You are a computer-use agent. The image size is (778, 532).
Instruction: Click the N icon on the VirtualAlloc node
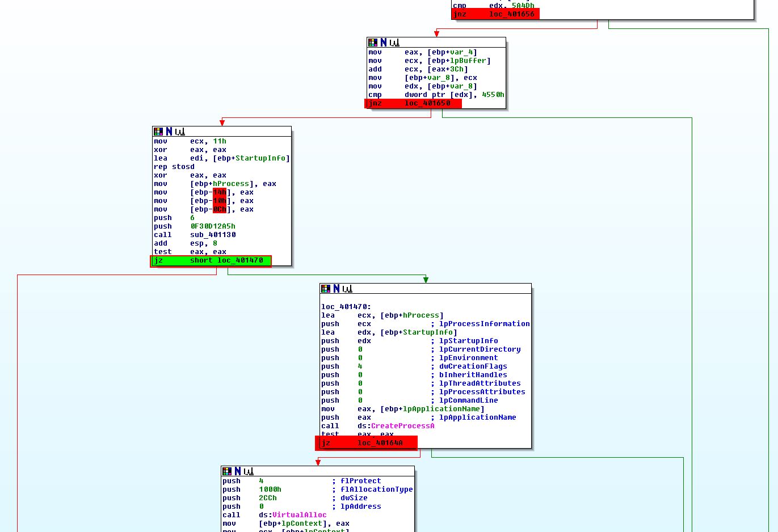[x=238, y=471]
